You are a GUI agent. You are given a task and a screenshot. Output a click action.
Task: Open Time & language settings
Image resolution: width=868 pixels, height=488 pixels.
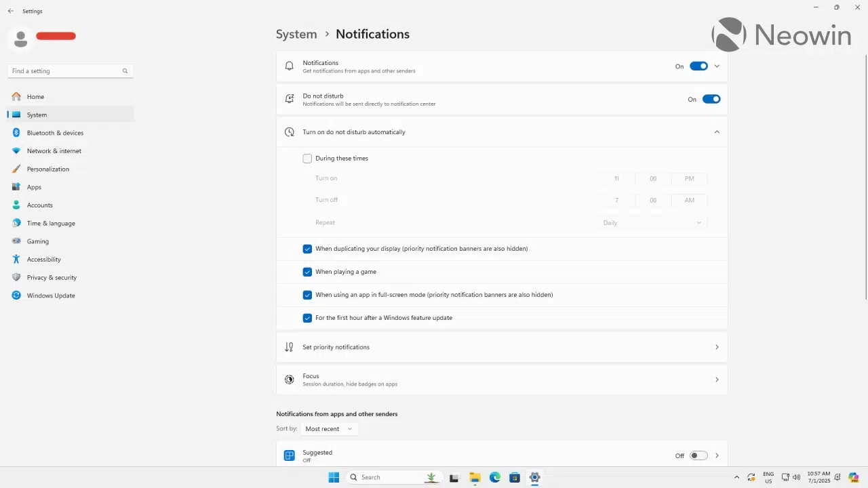pyautogui.click(x=71, y=224)
